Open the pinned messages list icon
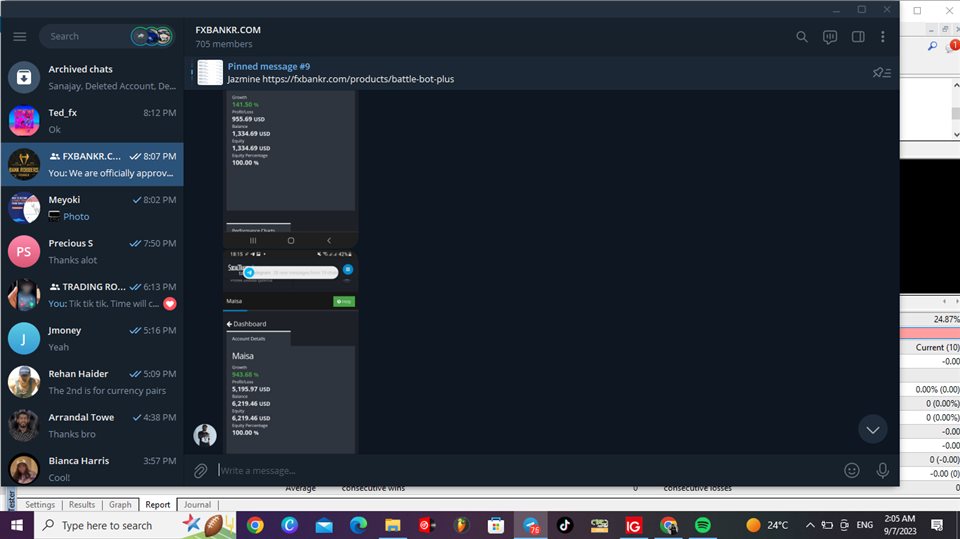Viewport: 960px width, 539px height. coord(881,72)
